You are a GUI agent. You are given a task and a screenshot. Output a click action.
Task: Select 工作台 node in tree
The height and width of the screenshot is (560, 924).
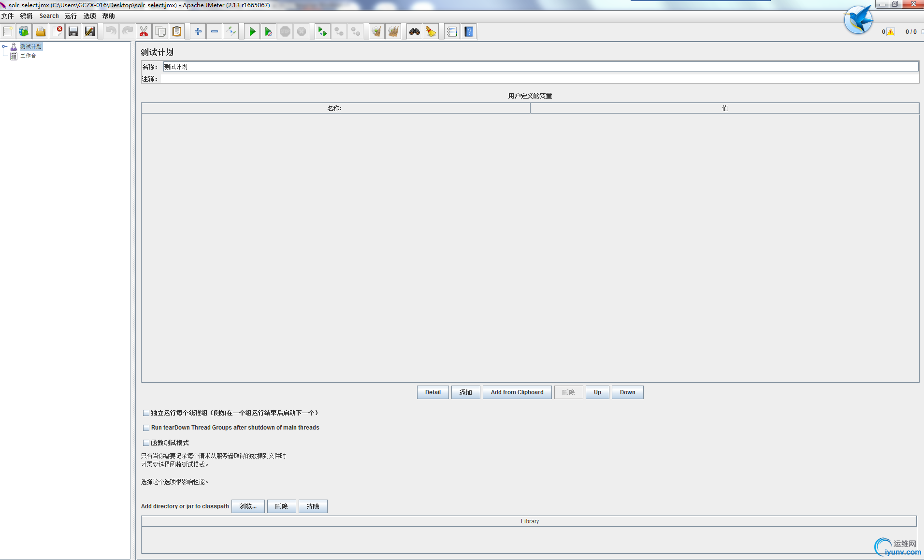point(28,56)
